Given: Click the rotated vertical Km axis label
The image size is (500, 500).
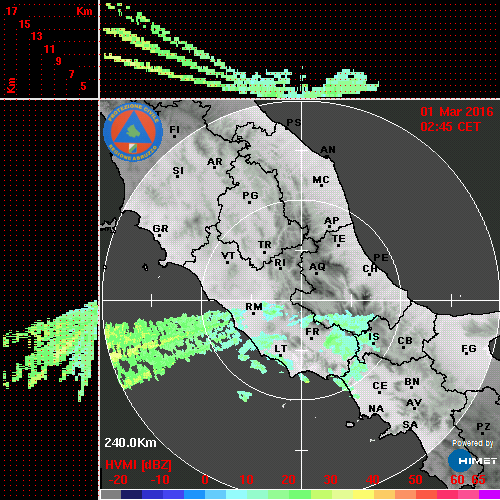Looking at the screenshot, I should click(11, 85).
